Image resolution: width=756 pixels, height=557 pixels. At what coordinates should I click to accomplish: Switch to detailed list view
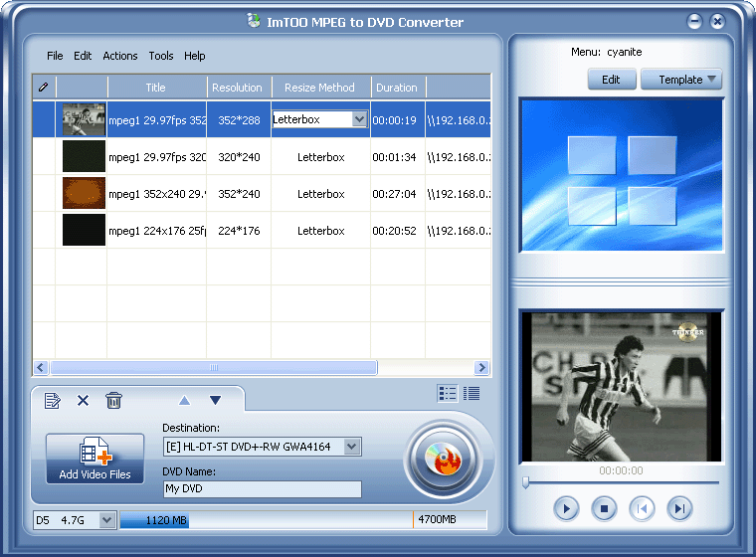tap(472, 394)
